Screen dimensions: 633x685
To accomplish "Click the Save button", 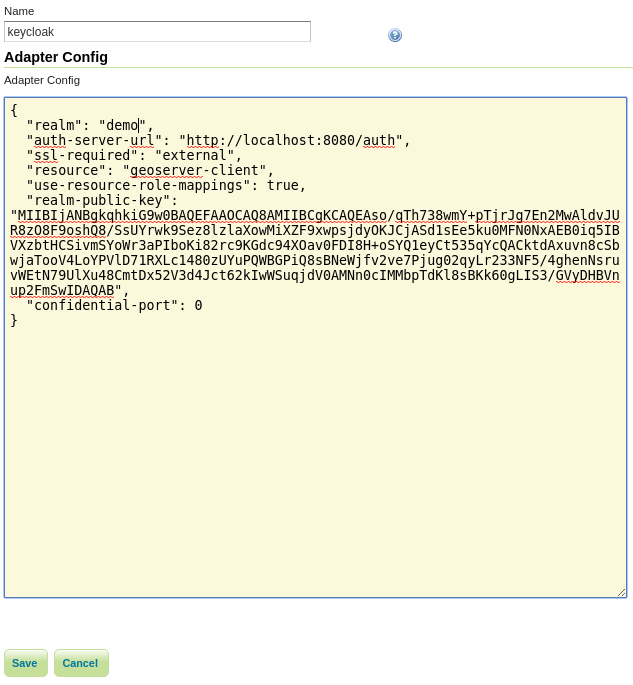I will click(25, 663).
